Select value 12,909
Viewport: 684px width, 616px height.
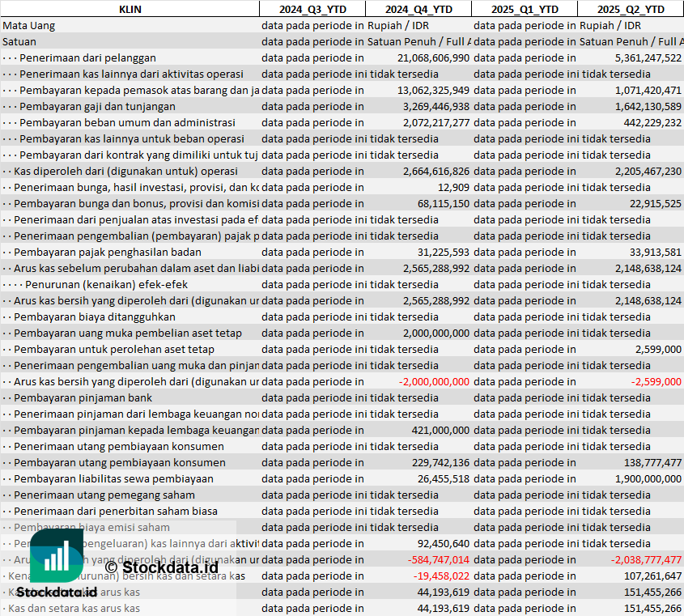point(453,187)
